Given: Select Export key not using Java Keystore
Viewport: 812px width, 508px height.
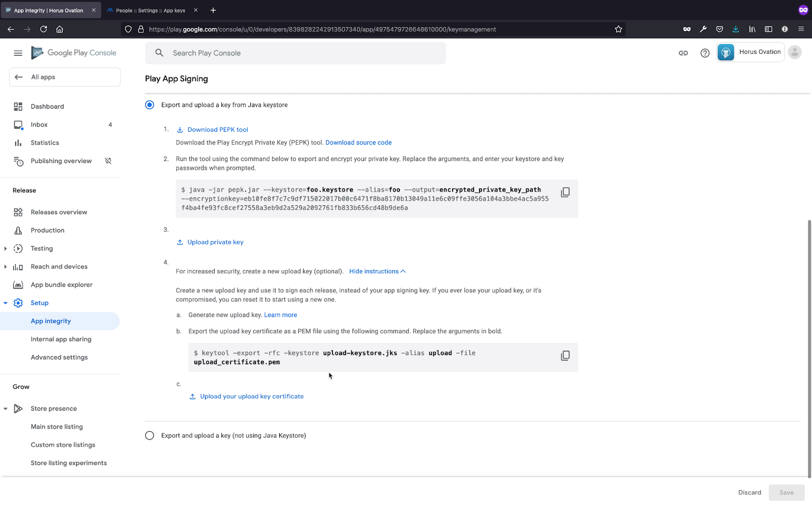Looking at the screenshot, I should tap(150, 435).
